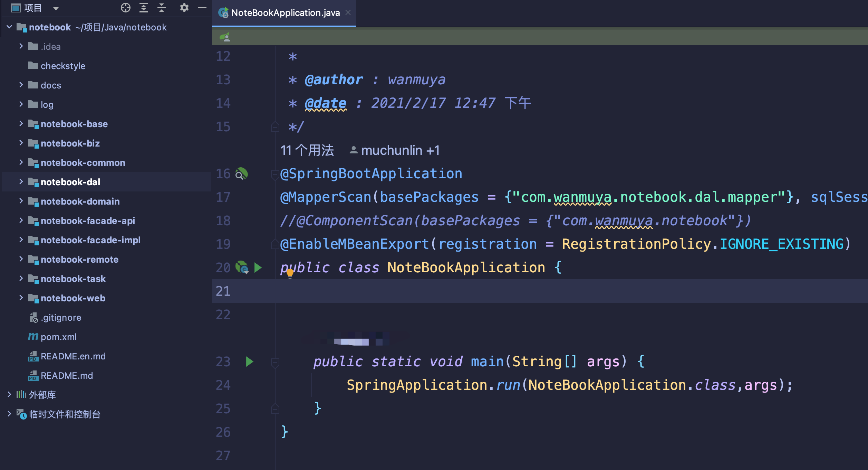Click the Expand All icon in project toolbar

(144, 8)
